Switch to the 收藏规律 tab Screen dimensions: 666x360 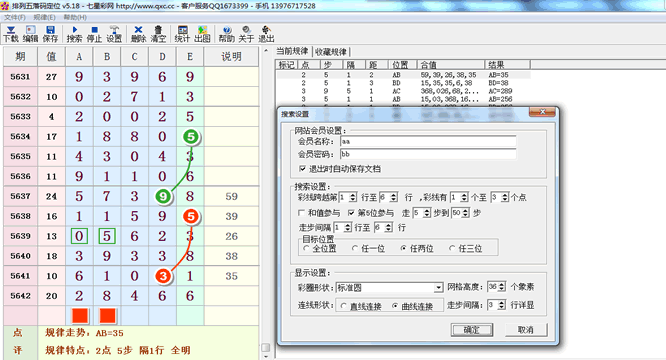[330, 52]
